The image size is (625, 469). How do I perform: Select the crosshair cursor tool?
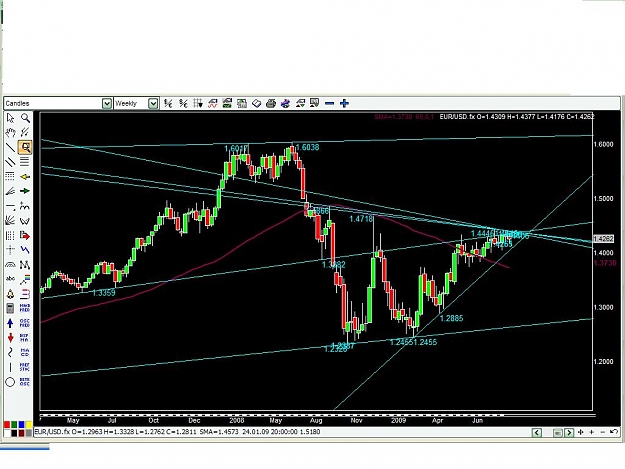point(10,250)
